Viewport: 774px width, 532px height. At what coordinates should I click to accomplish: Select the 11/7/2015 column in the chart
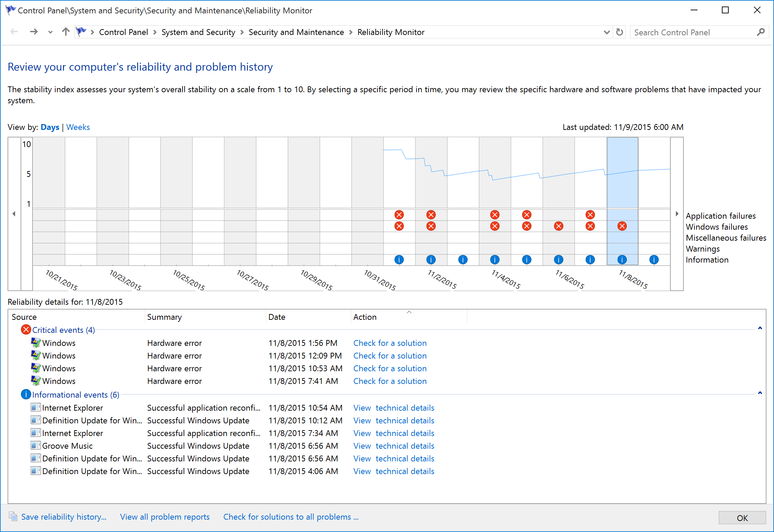click(590, 201)
